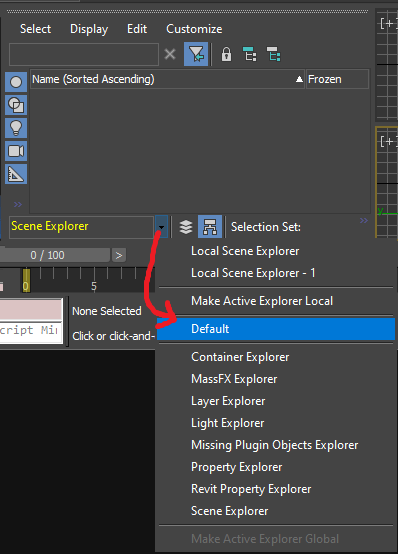Click Make Active Explorer Local
This screenshot has height=554, width=398.
pos(262,301)
